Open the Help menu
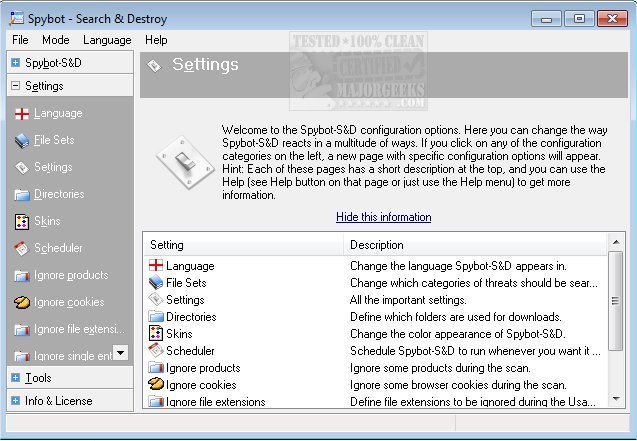Image resolution: width=637 pixels, height=441 pixels. [x=156, y=40]
